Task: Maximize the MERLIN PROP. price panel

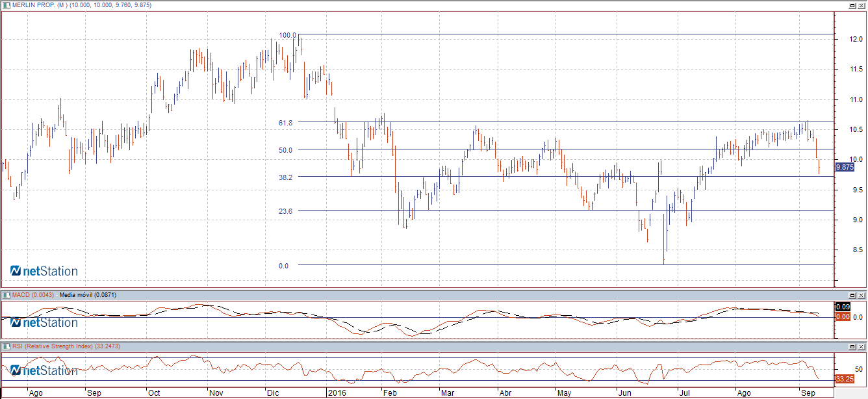Action: (x=852, y=5)
